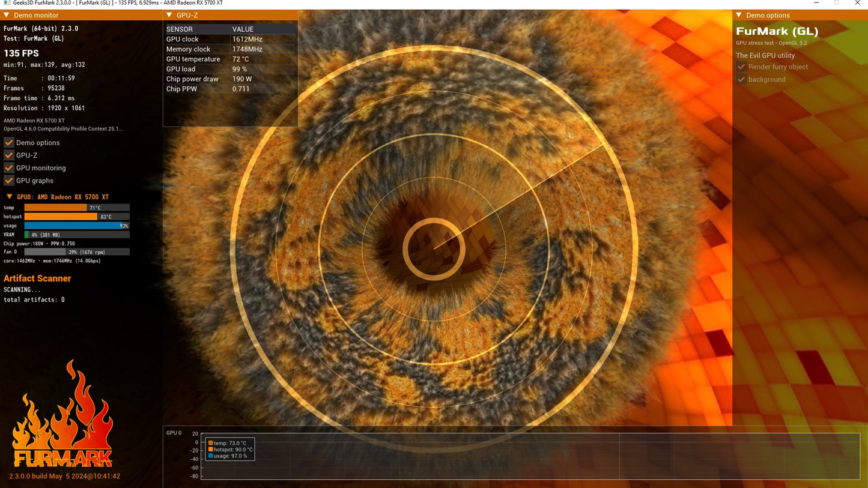This screenshot has height=488, width=868.
Task: Click the 1612MHz GPU clock value
Action: point(247,39)
